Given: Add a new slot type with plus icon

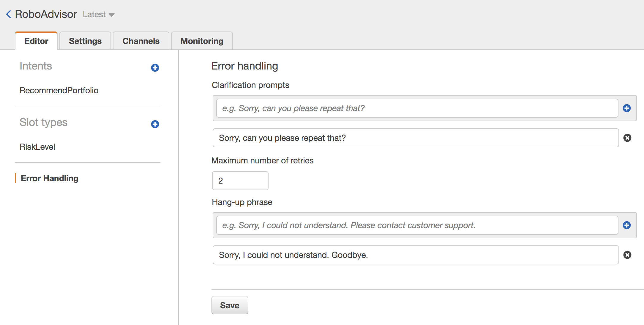Looking at the screenshot, I should (x=155, y=124).
